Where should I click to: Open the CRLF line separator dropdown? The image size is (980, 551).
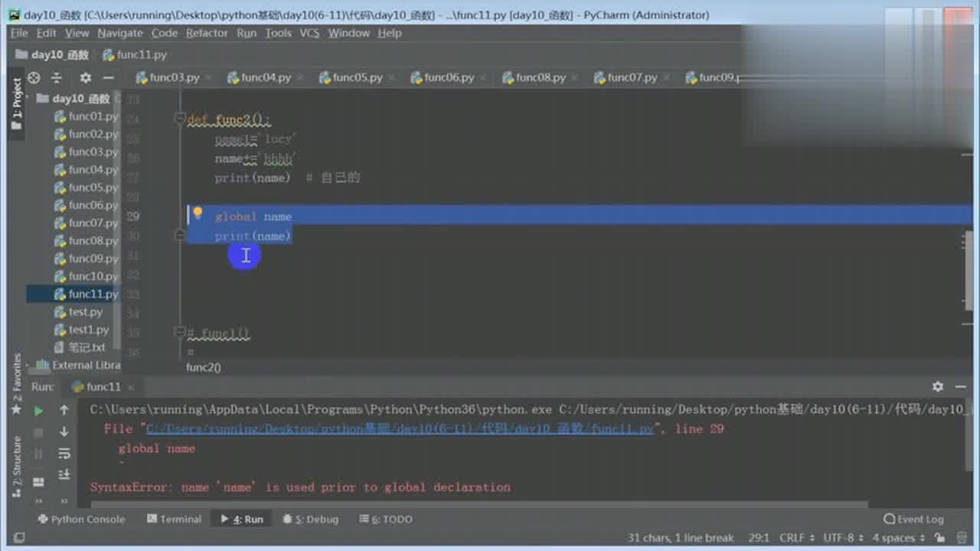797,538
